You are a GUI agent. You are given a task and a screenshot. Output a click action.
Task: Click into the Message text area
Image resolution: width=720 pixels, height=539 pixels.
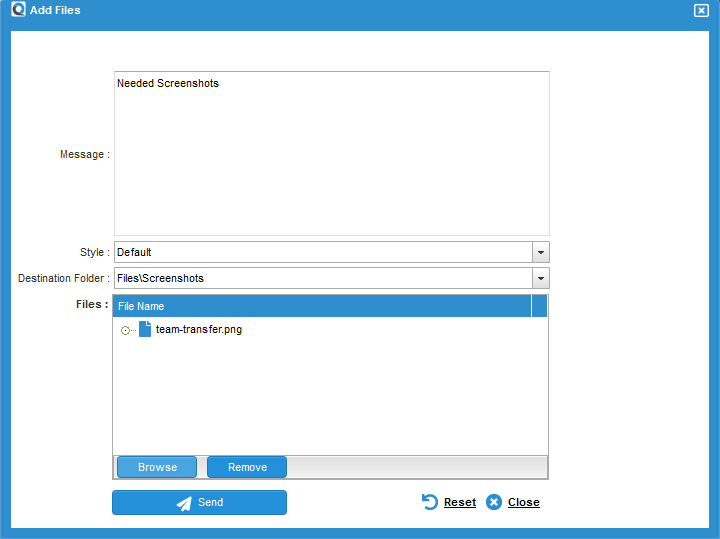tap(332, 153)
